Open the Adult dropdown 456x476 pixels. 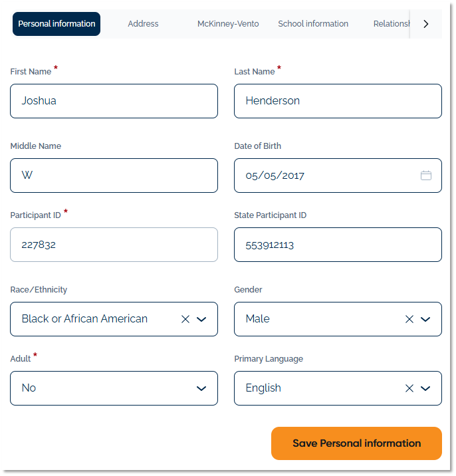tap(114, 388)
